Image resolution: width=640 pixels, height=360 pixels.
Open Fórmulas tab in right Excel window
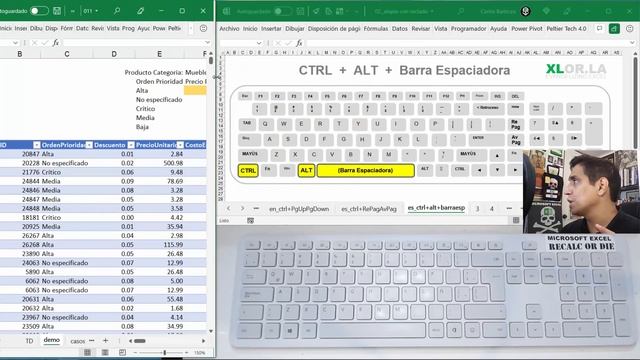coord(376,29)
